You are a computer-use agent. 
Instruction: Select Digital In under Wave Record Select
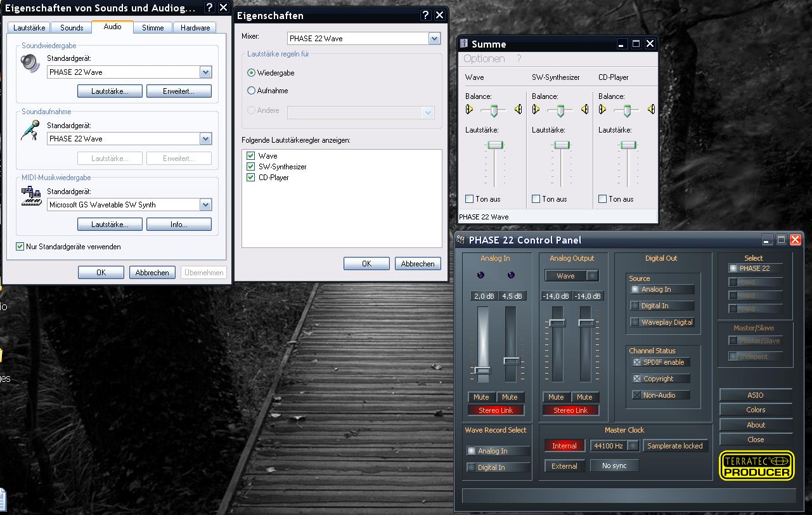[x=498, y=467]
